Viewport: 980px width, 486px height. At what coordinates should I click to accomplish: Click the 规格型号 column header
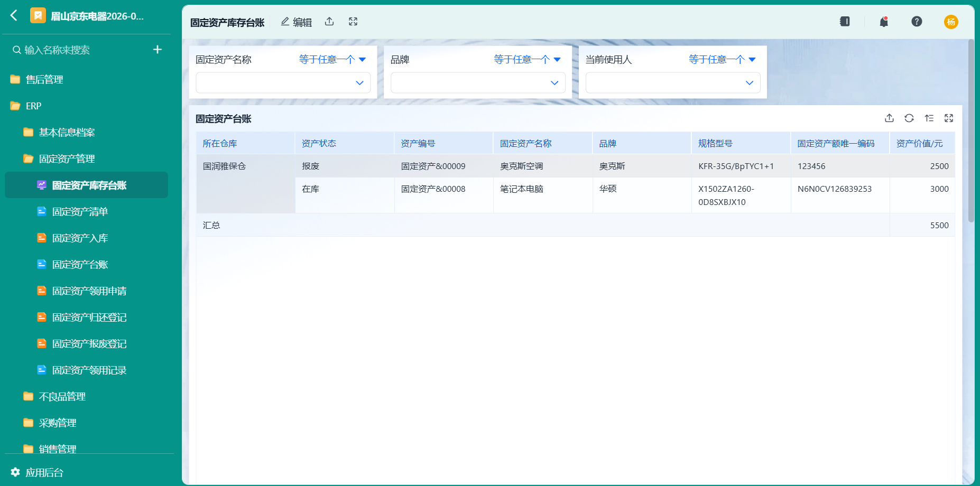pyautogui.click(x=741, y=143)
